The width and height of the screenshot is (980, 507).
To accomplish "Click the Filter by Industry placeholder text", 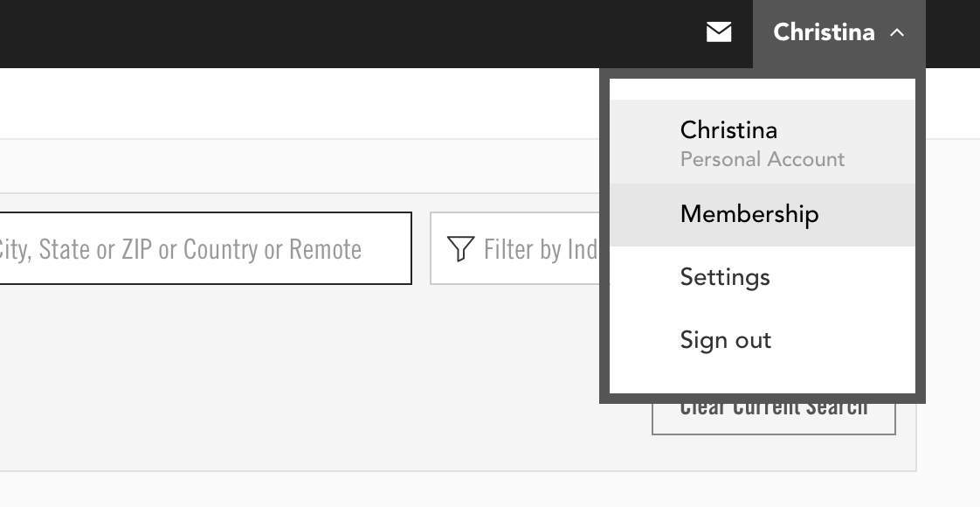I will pyautogui.click(x=540, y=250).
